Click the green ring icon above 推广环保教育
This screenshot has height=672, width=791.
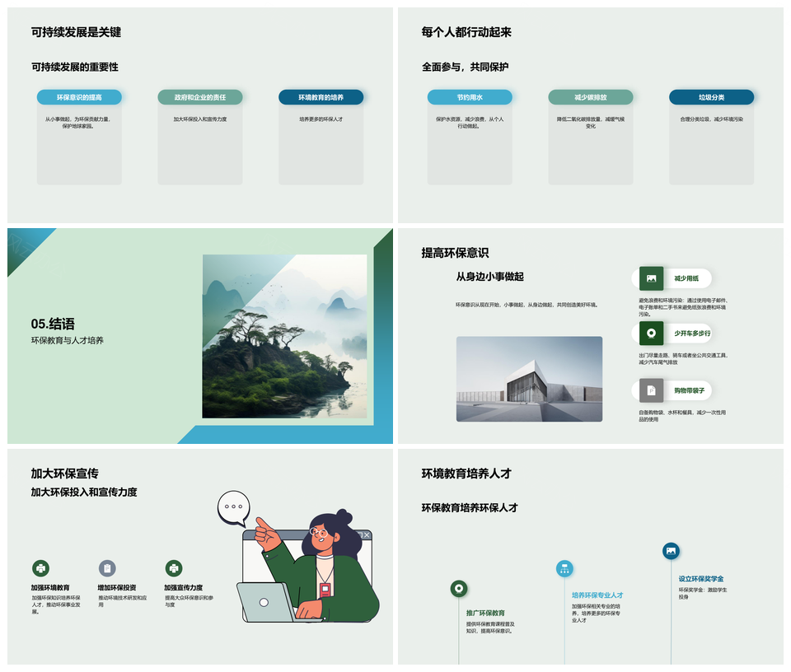click(459, 588)
